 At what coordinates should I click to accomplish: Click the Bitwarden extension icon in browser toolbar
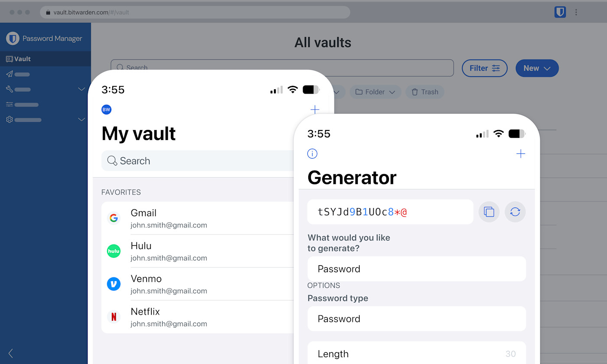pos(560,12)
